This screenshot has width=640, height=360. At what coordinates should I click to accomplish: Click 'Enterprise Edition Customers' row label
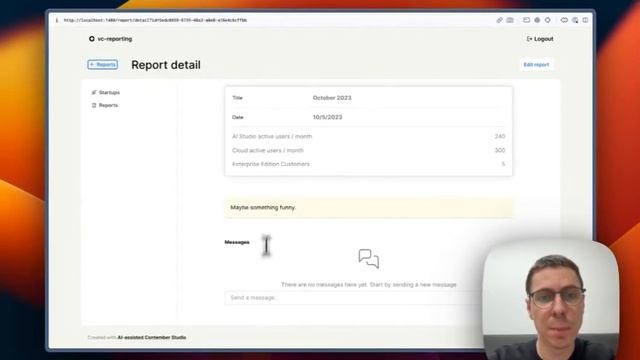(x=271, y=164)
